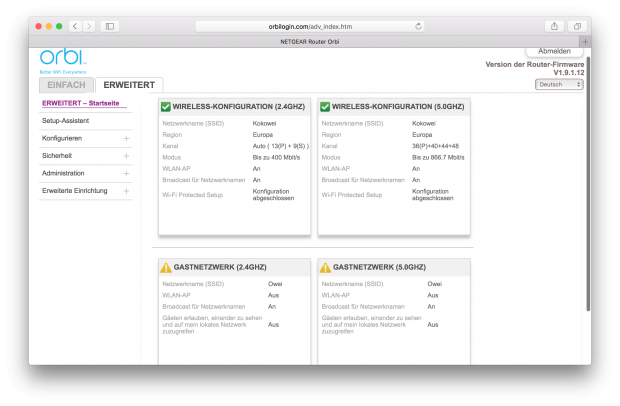The width and height of the screenshot is (620, 406).
Task: Click the 'Bis zu 400 Mbit/s' mode value
Action: (x=276, y=157)
